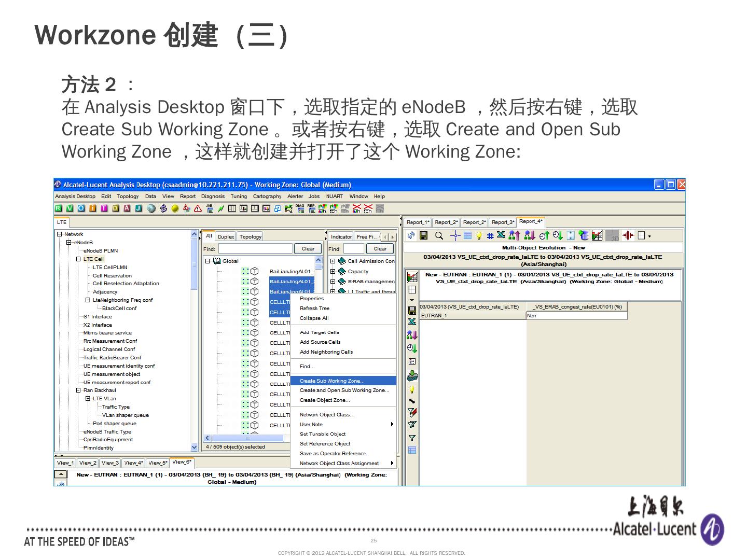Open the REP. toolbar icon
The width and height of the screenshot is (747, 560).
coord(311,208)
